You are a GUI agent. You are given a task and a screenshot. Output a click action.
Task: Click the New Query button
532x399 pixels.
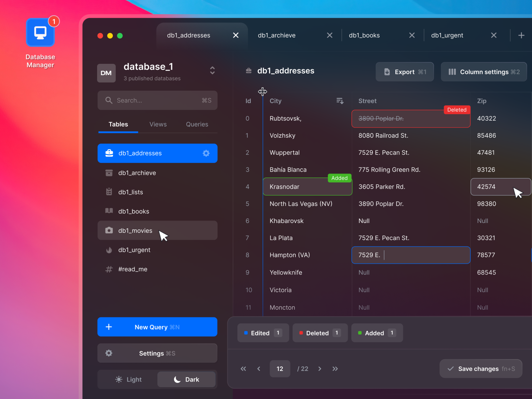(158, 327)
